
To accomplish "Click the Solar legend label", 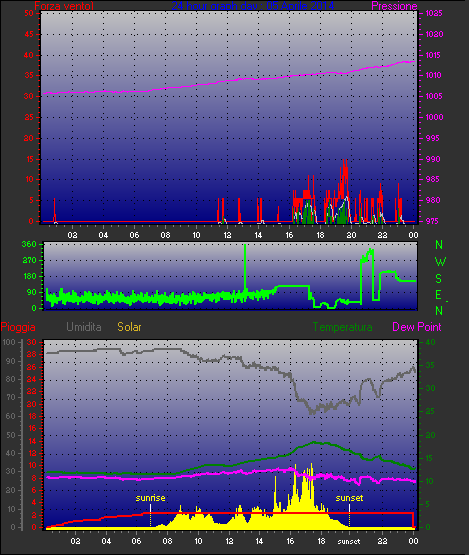I will pos(129,327).
